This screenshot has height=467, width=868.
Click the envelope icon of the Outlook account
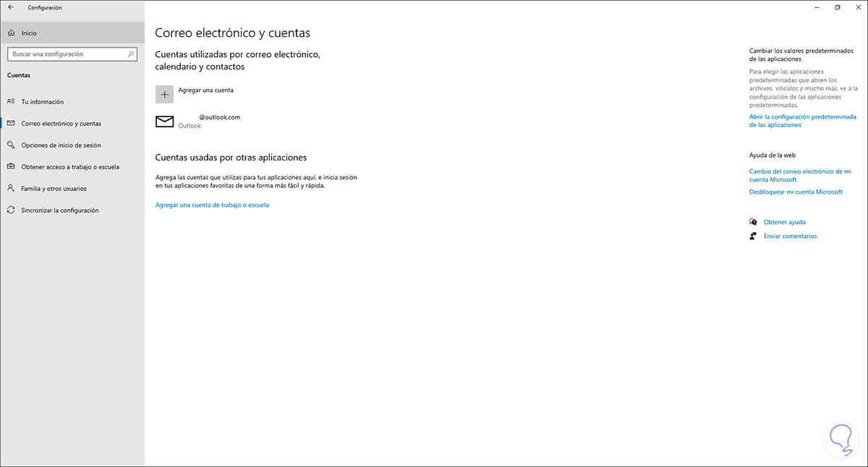[163, 121]
